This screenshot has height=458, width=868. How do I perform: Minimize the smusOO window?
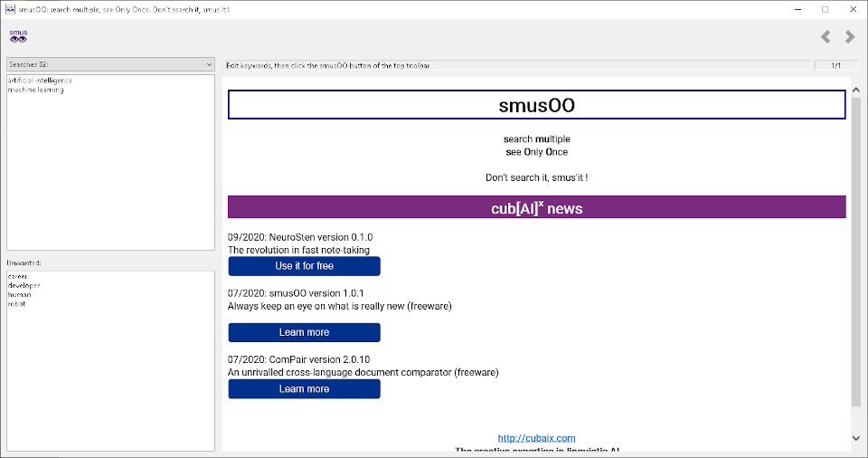point(798,9)
